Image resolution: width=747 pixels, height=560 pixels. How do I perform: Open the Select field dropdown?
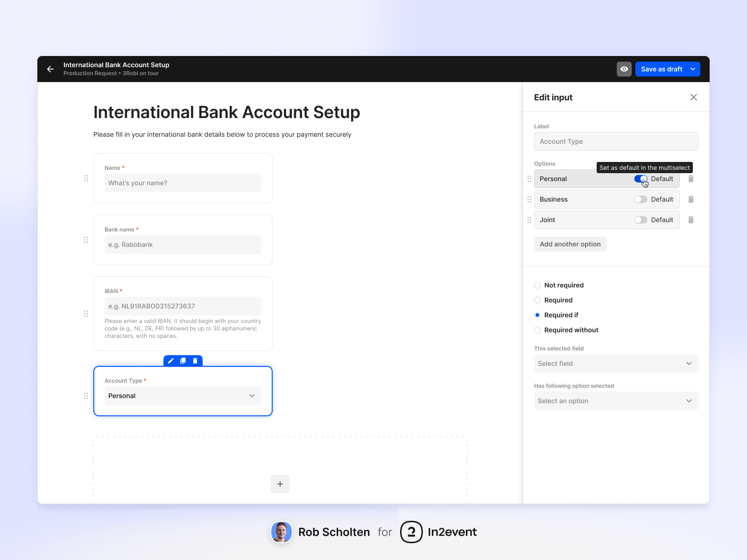click(x=616, y=364)
